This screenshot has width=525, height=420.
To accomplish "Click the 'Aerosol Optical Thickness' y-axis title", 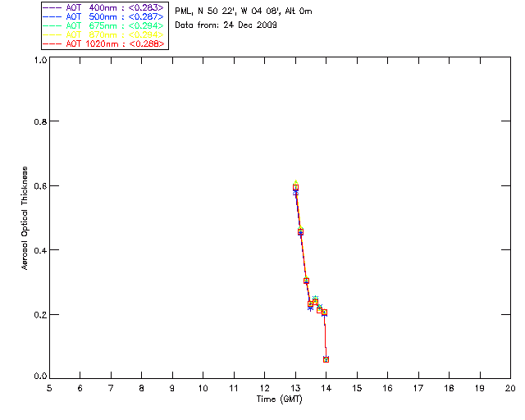I will coord(25,218).
